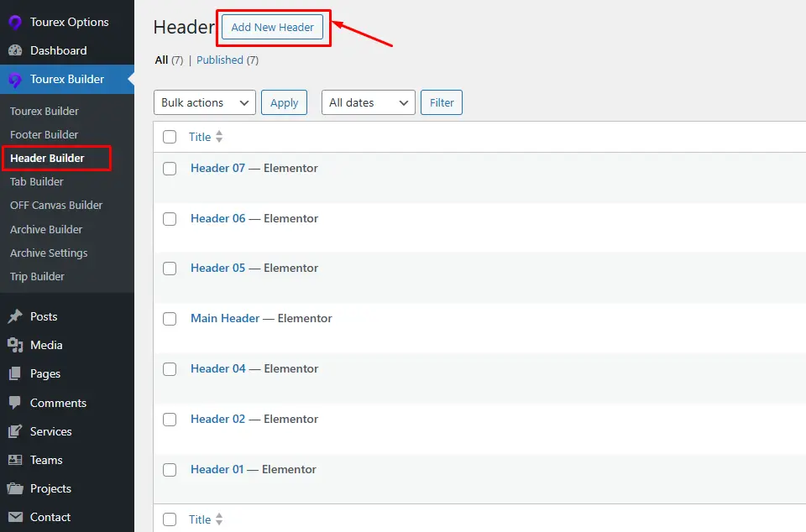Image resolution: width=806 pixels, height=532 pixels.
Task: Go to Archive Settings submenu item
Action: tap(49, 253)
